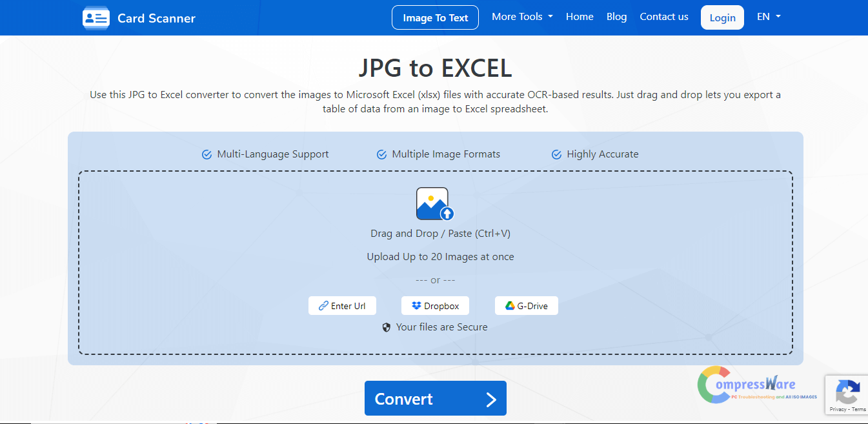Click the 'Your files are Secure' text
This screenshot has height=424, width=868.
click(442, 327)
